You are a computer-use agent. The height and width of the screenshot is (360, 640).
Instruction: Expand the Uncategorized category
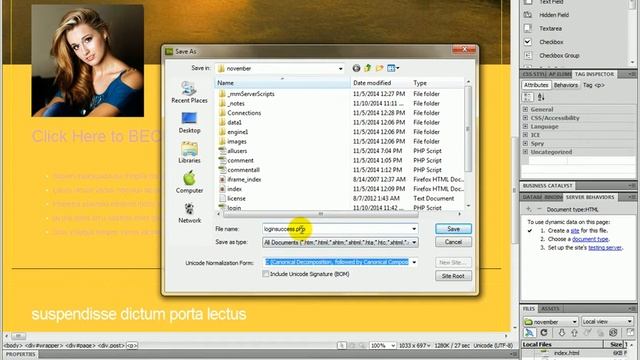525,152
